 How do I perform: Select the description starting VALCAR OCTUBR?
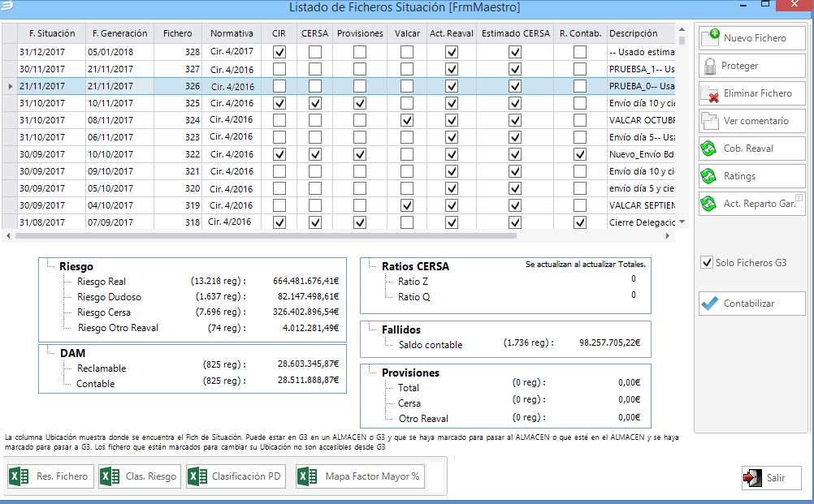point(641,120)
